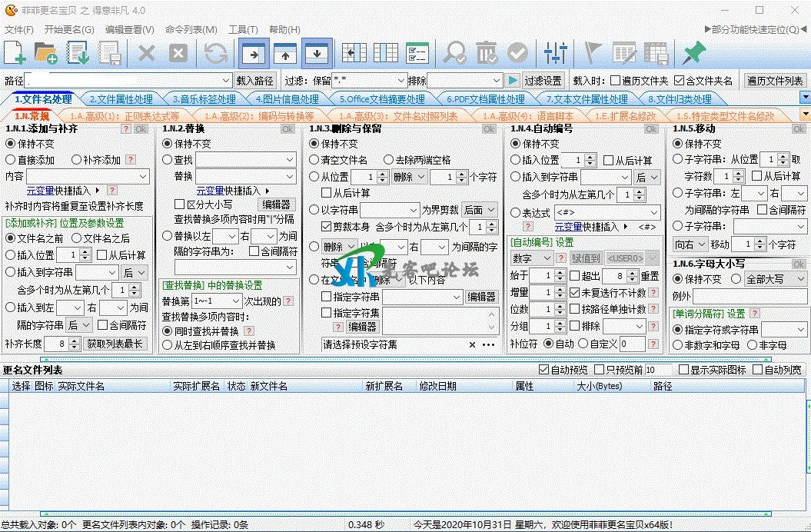Open the 路径 path dropdown
The width and height of the screenshot is (811, 532).
coord(226,81)
